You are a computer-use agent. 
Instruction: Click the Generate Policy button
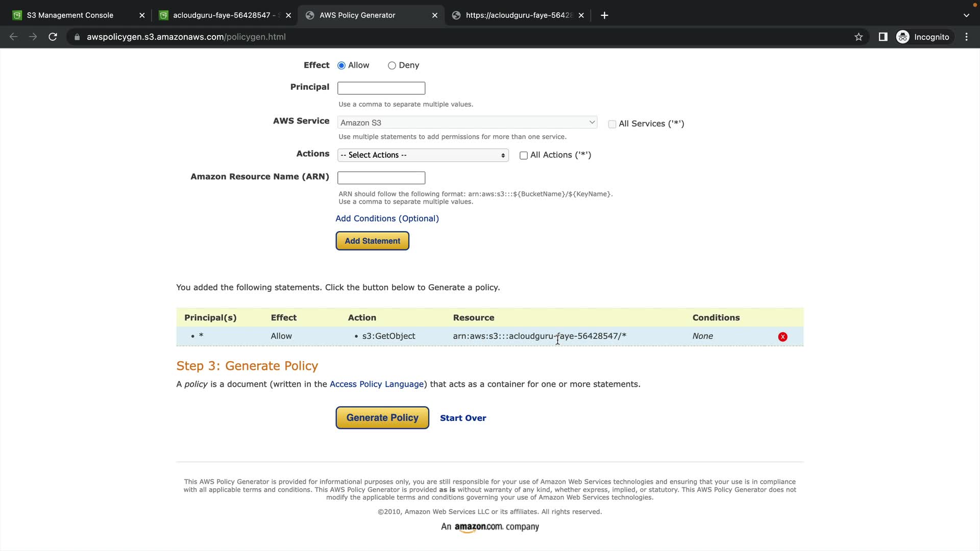[382, 418]
